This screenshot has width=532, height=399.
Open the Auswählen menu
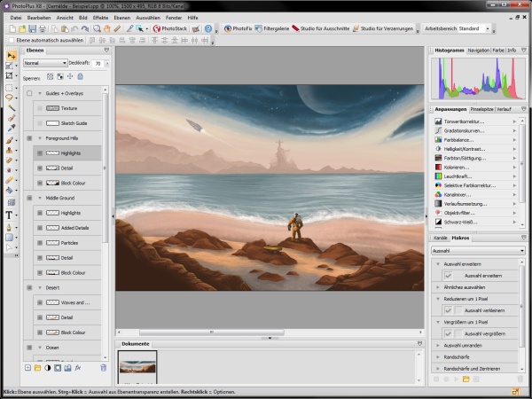148,18
